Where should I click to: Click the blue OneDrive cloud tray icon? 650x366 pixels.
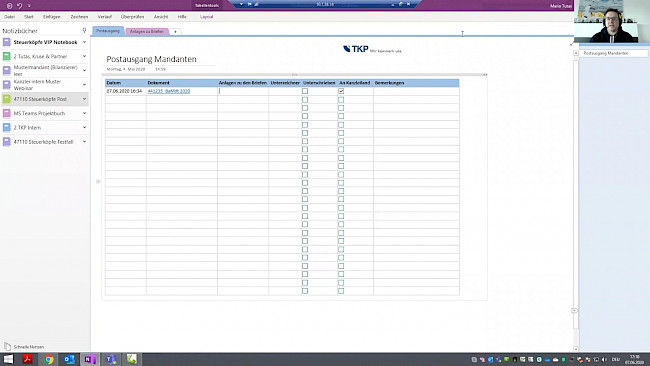point(547,359)
